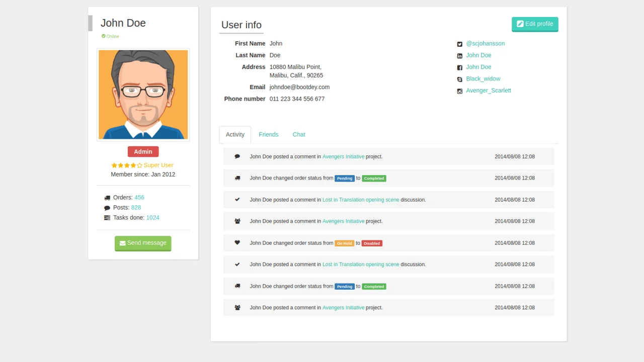The image size is (644, 362).
Task: Open the Chat tab
Action: (x=298, y=134)
